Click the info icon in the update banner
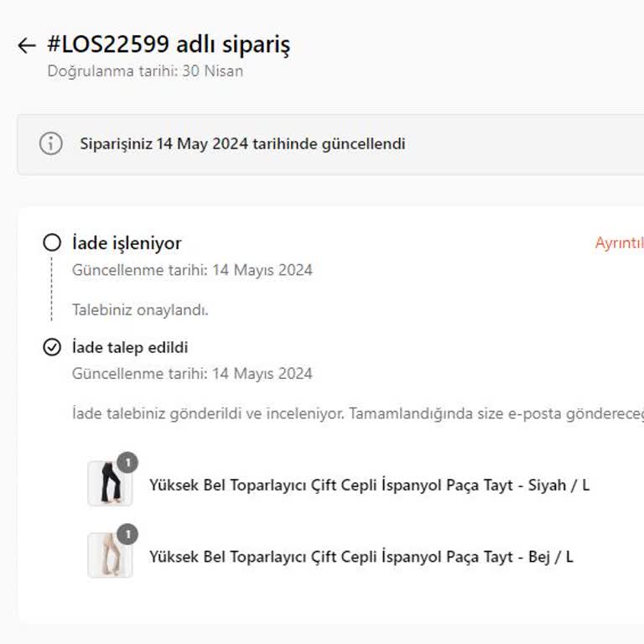644x644 pixels. (x=51, y=143)
